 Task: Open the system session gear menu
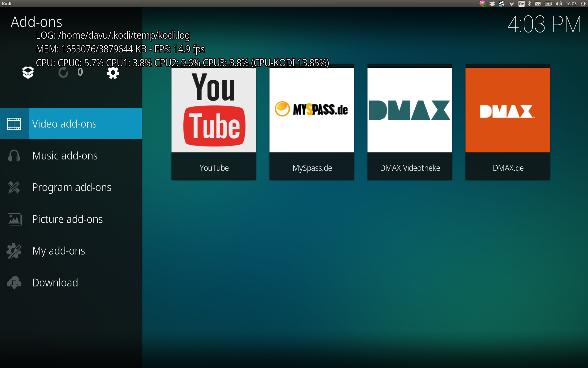[583, 4]
